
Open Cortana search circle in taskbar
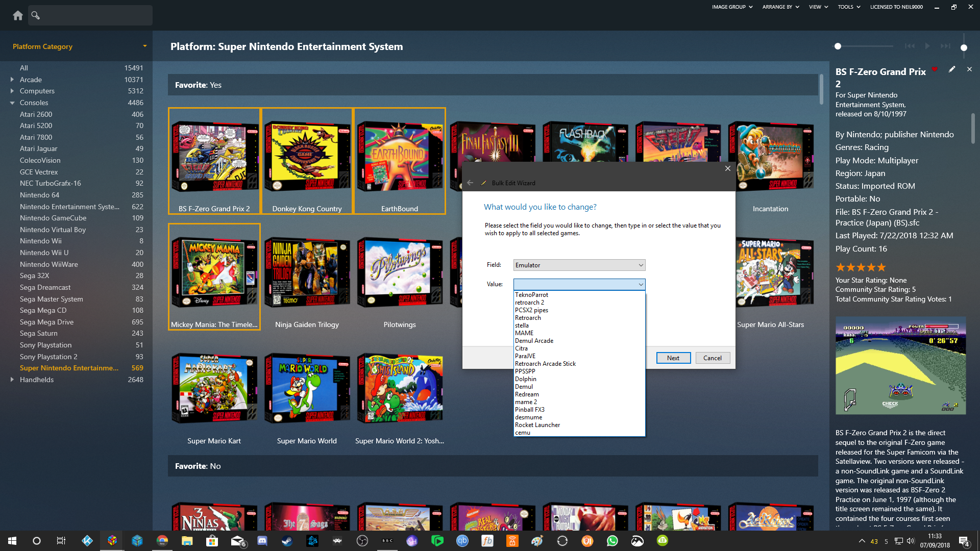point(36,541)
